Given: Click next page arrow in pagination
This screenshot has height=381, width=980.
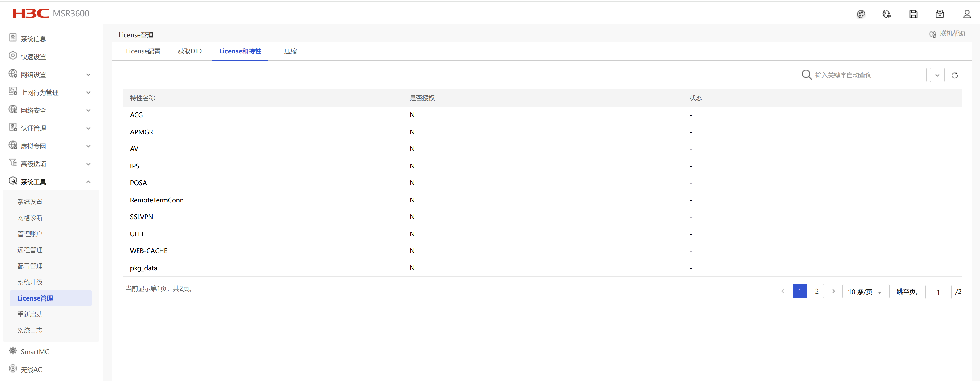Looking at the screenshot, I should coord(833,291).
